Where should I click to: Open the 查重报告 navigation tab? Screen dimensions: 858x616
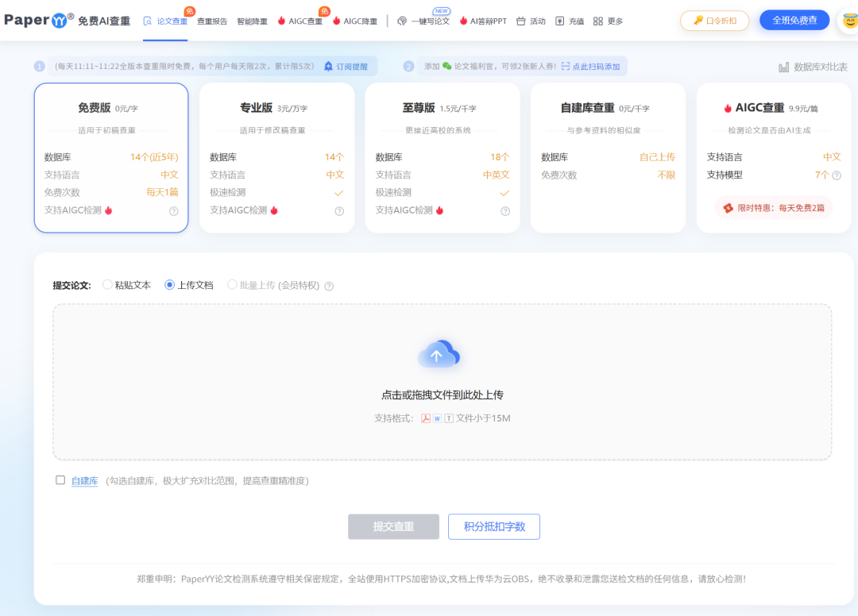click(x=212, y=21)
